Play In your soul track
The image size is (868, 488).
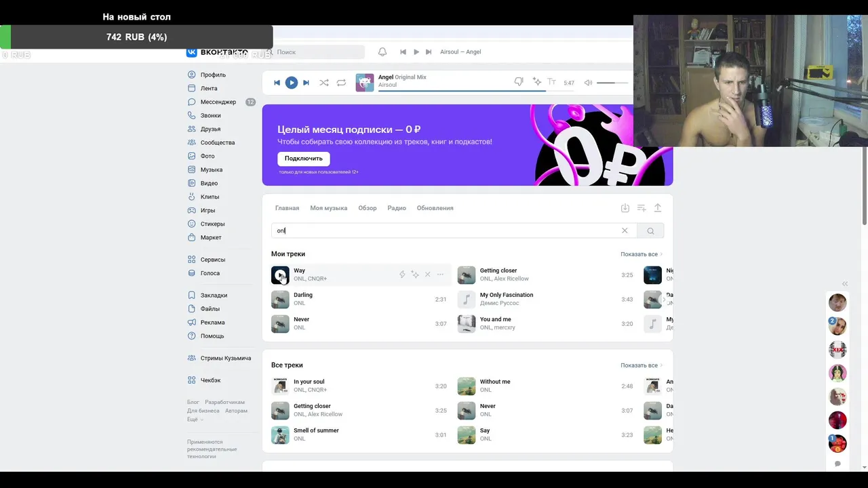pos(280,386)
